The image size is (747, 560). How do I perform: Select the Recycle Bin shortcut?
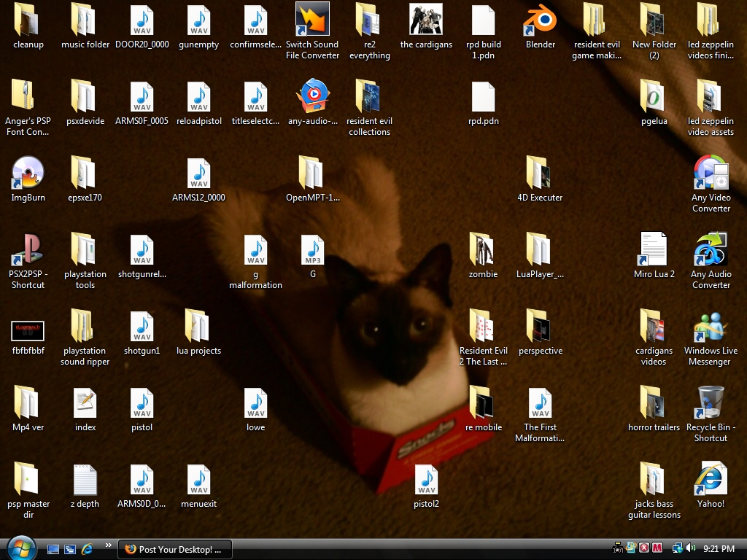pos(711,403)
